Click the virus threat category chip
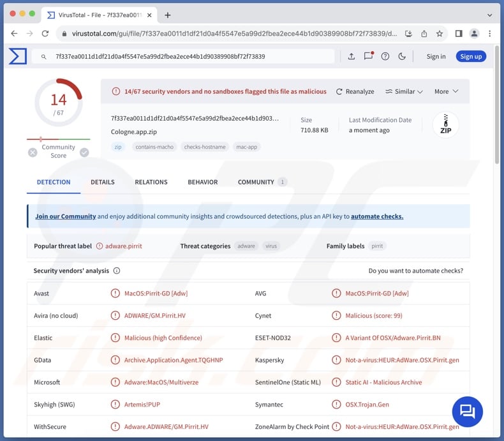Viewport: 504px width, 441px height. click(x=271, y=246)
